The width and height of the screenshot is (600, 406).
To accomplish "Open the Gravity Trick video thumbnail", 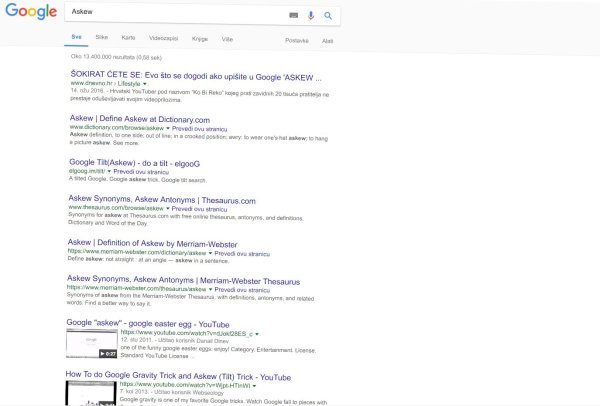I will click(x=90, y=392).
